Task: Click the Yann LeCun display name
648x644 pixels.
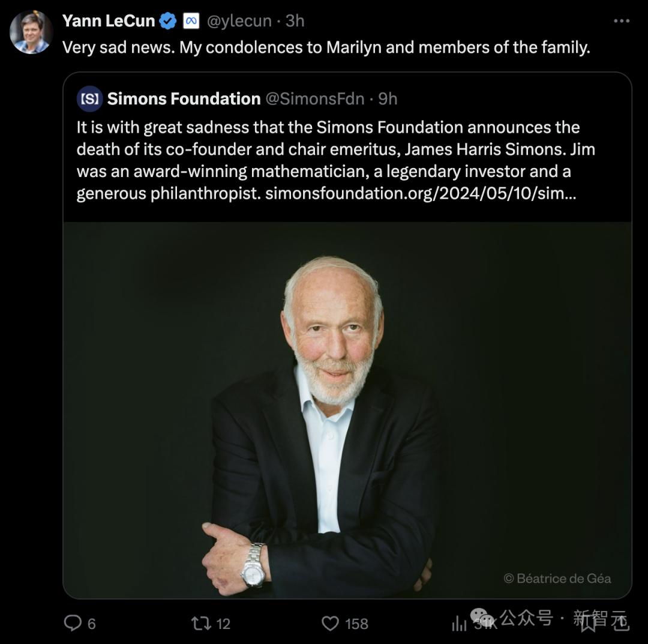Action: [x=109, y=21]
